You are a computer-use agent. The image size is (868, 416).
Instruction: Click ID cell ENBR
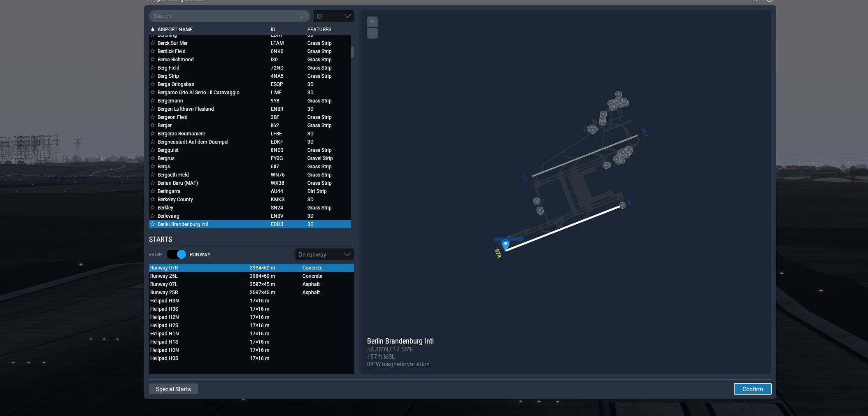coord(277,109)
